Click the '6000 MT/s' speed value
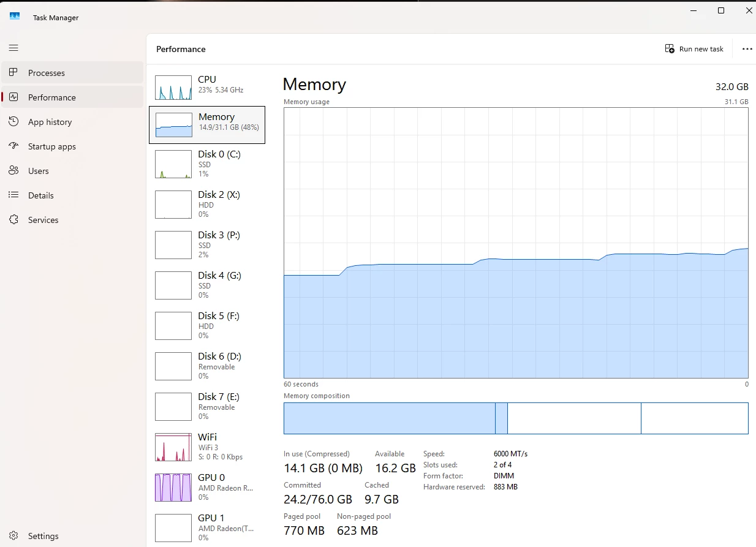This screenshot has height=547, width=756. coord(510,454)
